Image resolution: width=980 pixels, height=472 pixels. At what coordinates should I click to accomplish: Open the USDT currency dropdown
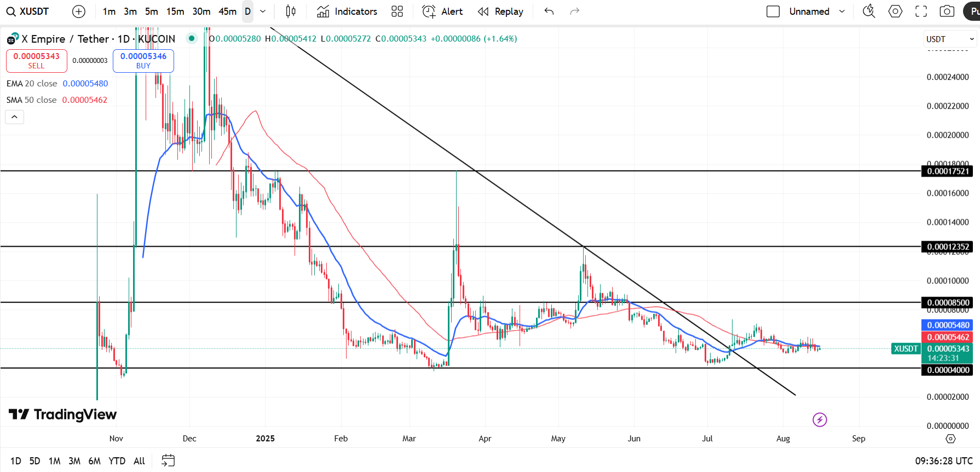click(x=950, y=39)
